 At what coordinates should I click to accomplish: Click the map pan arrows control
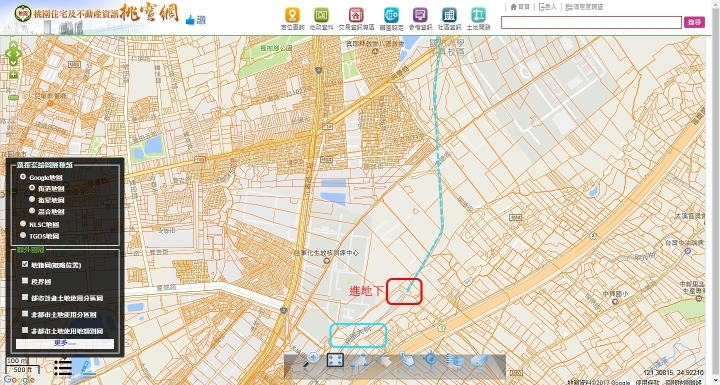pos(13,54)
